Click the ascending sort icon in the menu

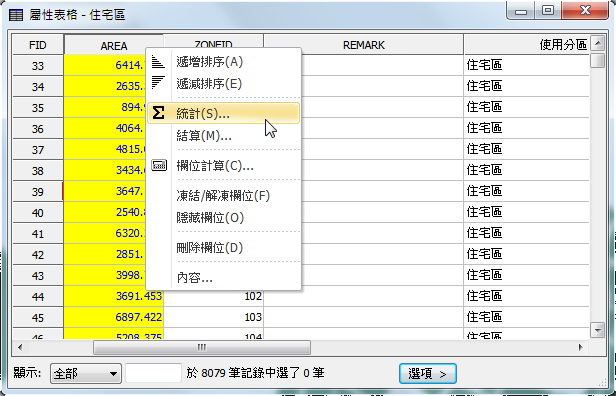click(158, 62)
